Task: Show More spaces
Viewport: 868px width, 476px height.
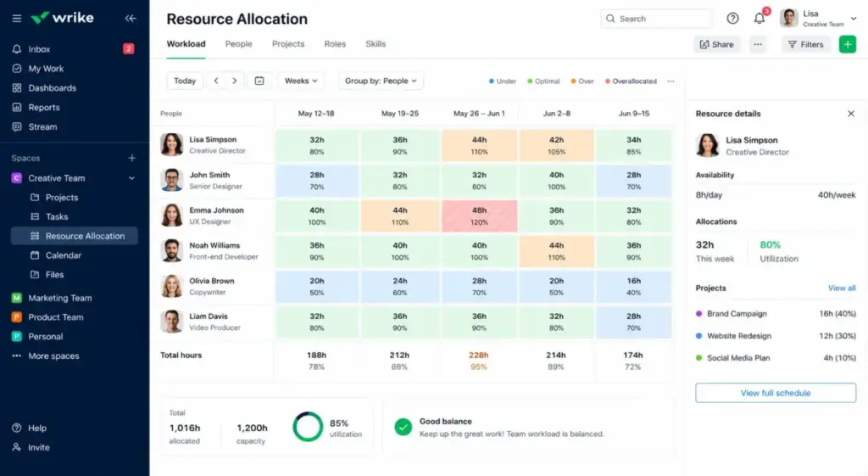Action: (53, 356)
